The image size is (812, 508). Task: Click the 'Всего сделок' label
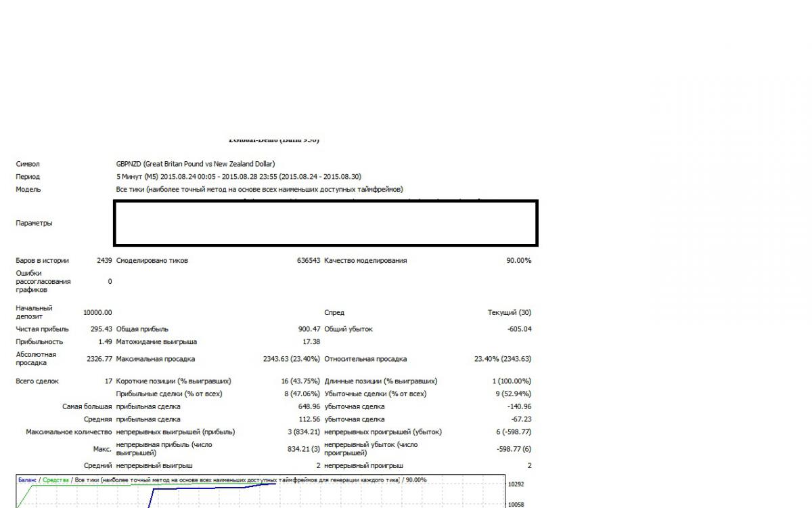click(37, 381)
